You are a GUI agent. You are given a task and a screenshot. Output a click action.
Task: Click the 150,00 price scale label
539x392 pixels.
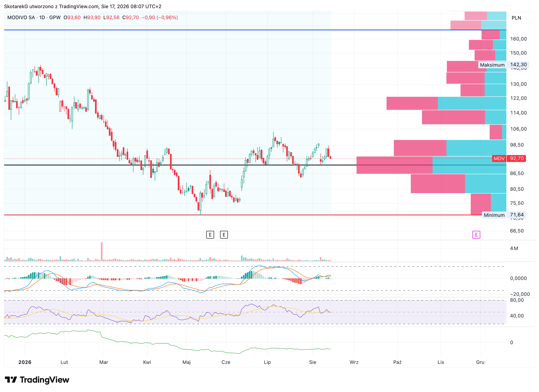click(518, 53)
